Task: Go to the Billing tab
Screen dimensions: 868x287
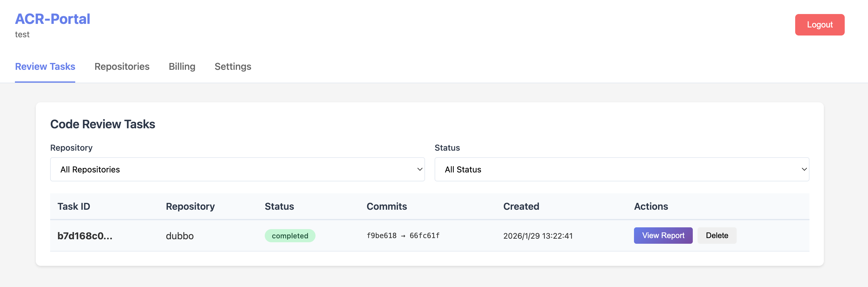Action: click(x=182, y=66)
